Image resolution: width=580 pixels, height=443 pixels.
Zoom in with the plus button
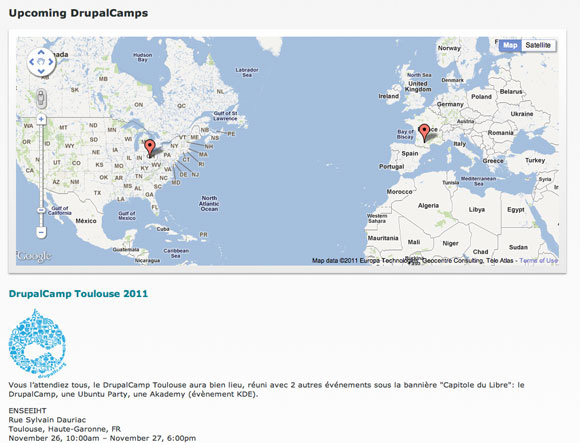41,119
